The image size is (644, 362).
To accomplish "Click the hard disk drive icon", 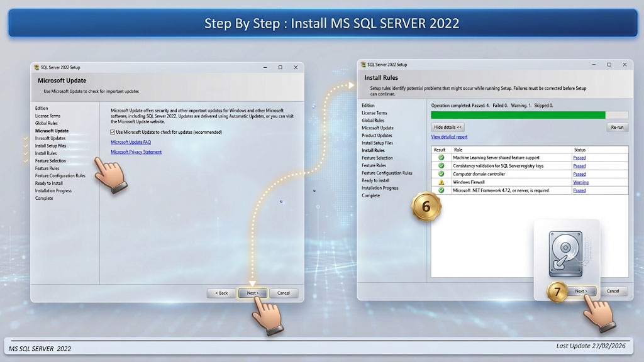I will click(565, 254).
